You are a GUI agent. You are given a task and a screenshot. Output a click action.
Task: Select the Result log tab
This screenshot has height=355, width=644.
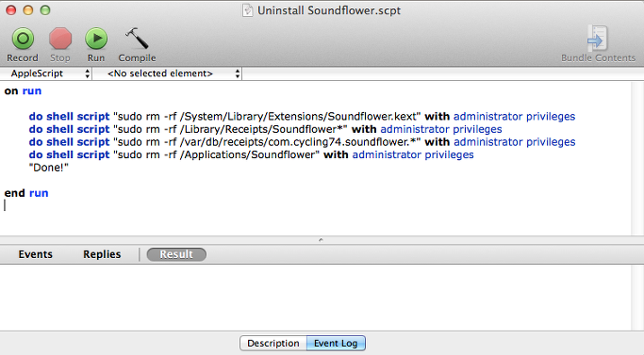pyautogui.click(x=176, y=254)
